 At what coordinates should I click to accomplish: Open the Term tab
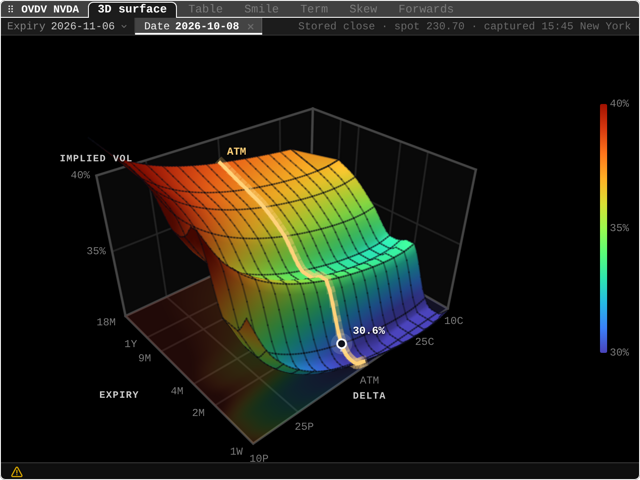click(314, 9)
